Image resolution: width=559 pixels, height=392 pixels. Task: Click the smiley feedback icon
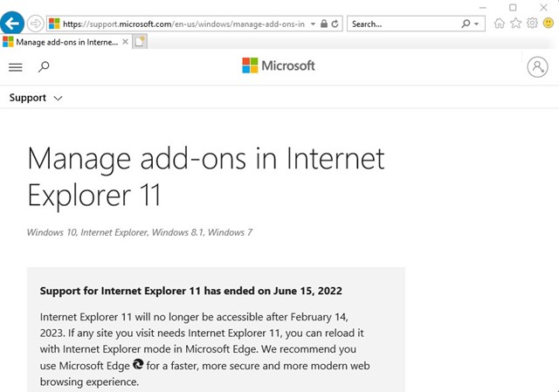(x=547, y=24)
